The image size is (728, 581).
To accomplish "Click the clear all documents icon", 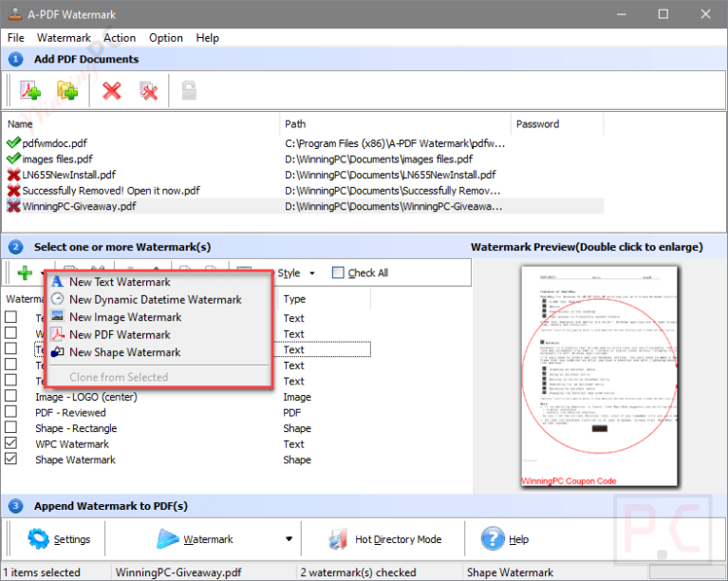I will pyautogui.click(x=149, y=90).
